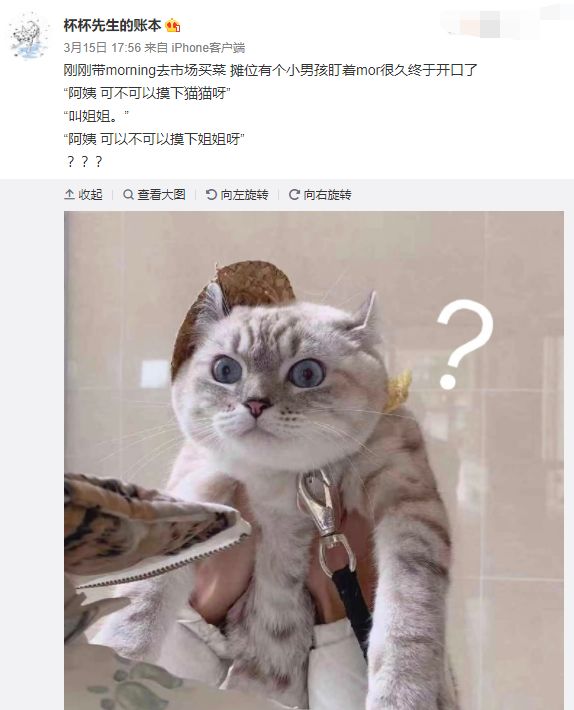Open 查看大图 to view the full image
The image size is (574, 710).
(154, 195)
